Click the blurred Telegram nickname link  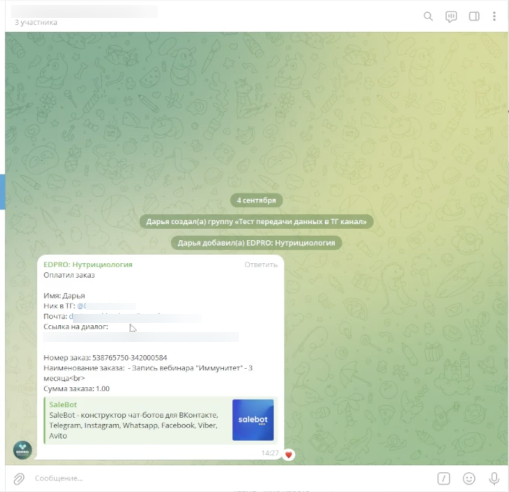[x=106, y=306]
